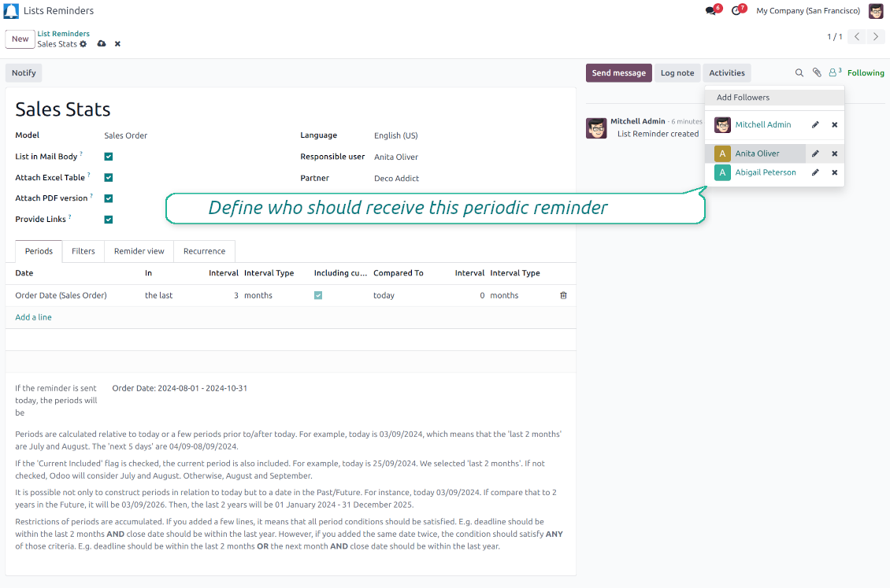Open the activities clock icon
The height and width of the screenshot is (588, 890).
point(736,11)
